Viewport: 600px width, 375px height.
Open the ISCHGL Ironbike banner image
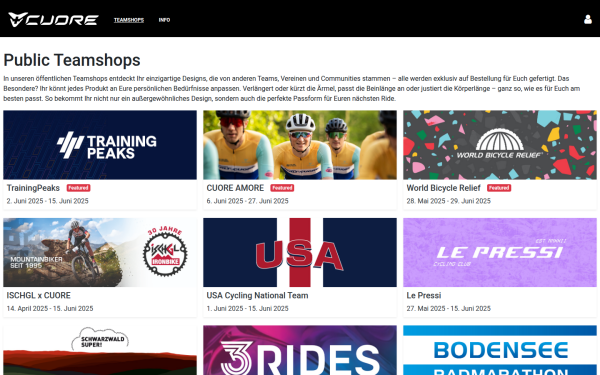point(100,253)
